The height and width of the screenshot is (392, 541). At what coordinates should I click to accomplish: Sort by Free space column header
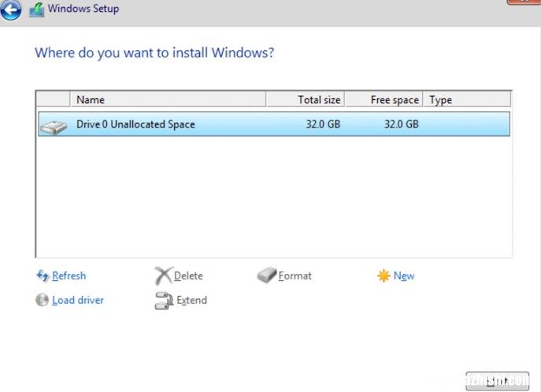point(384,100)
